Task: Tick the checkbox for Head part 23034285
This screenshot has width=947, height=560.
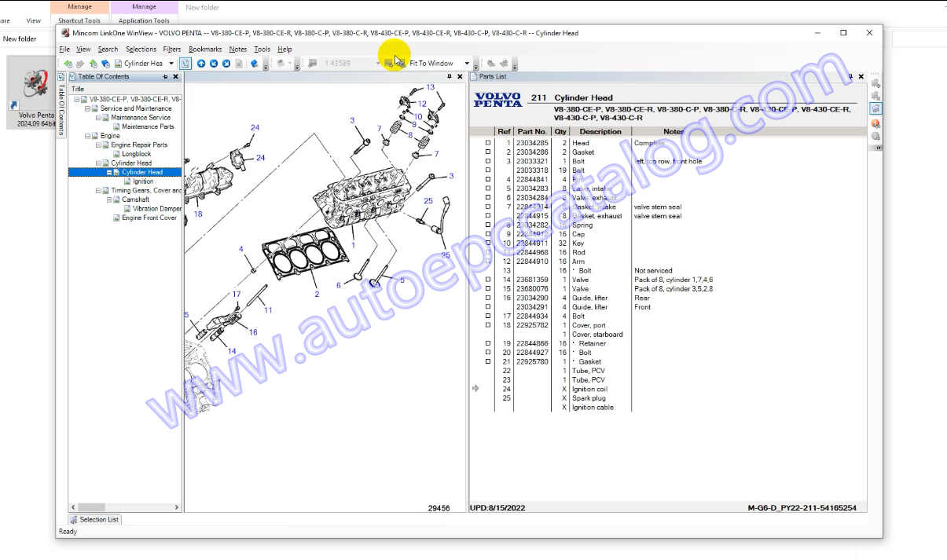Action: point(487,143)
